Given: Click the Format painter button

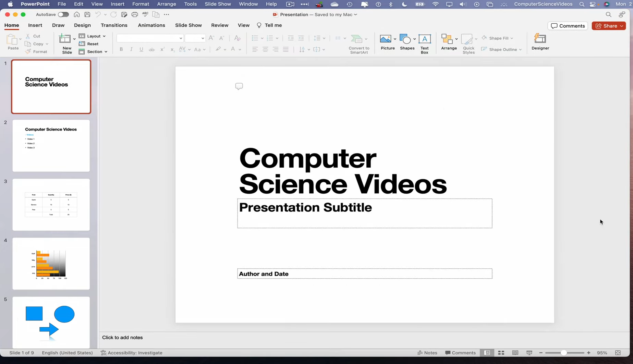Looking at the screenshot, I should pos(36,52).
